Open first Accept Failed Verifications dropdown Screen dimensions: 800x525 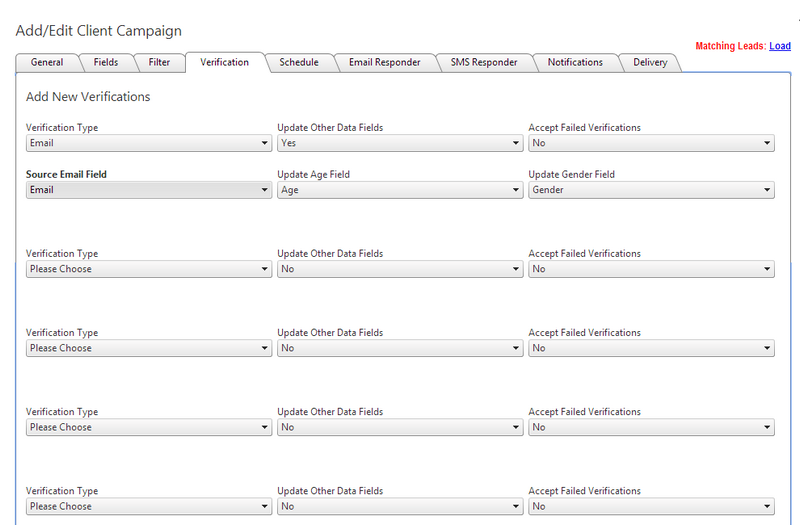pos(652,143)
